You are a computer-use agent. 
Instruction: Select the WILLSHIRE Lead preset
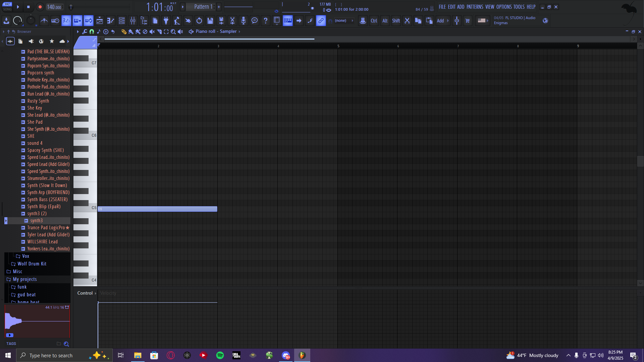pyautogui.click(x=43, y=242)
